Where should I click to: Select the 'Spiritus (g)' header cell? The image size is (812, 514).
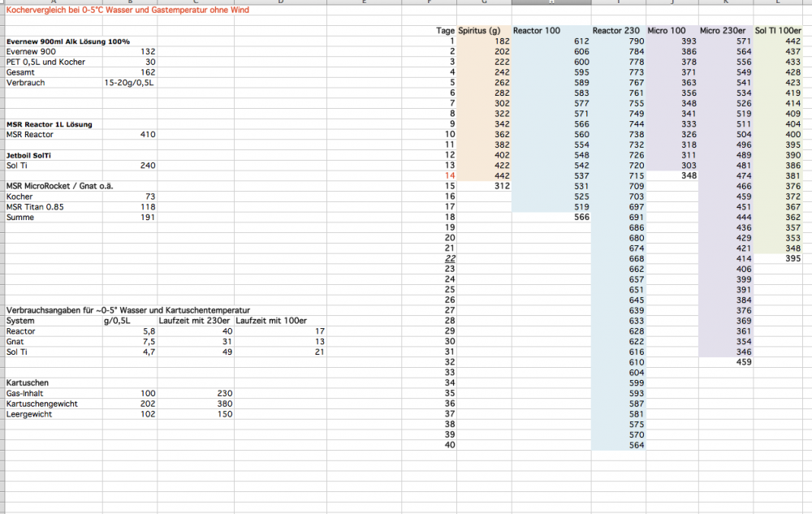483,30
